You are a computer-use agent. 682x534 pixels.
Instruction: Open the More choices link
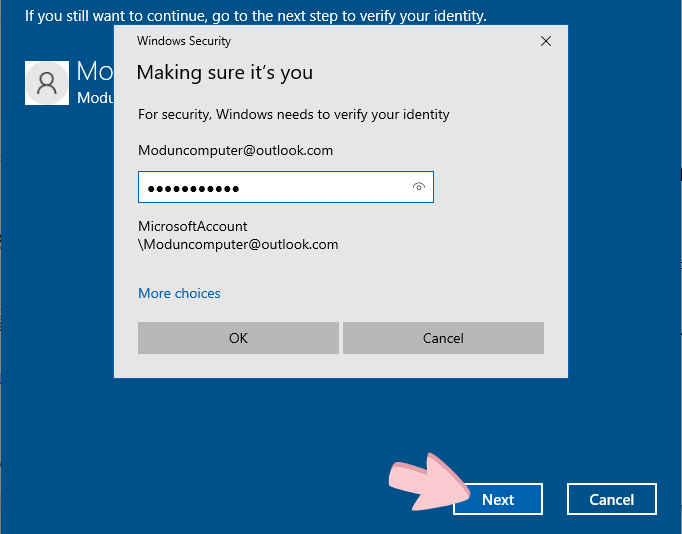click(x=179, y=293)
